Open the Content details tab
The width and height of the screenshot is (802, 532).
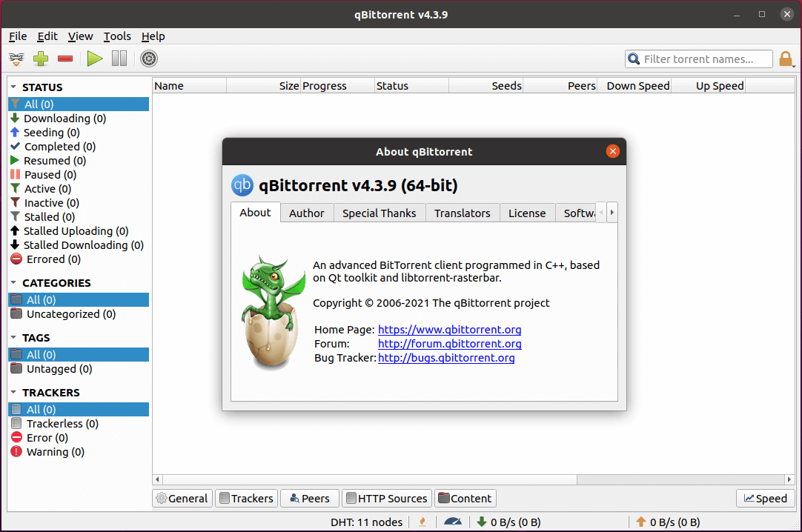pyautogui.click(x=465, y=498)
